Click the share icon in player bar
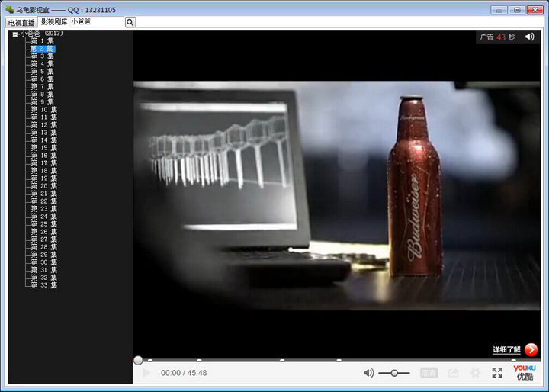The width and height of the screenshot is (549, 392). pyautogui.click(x=454, y=373)
